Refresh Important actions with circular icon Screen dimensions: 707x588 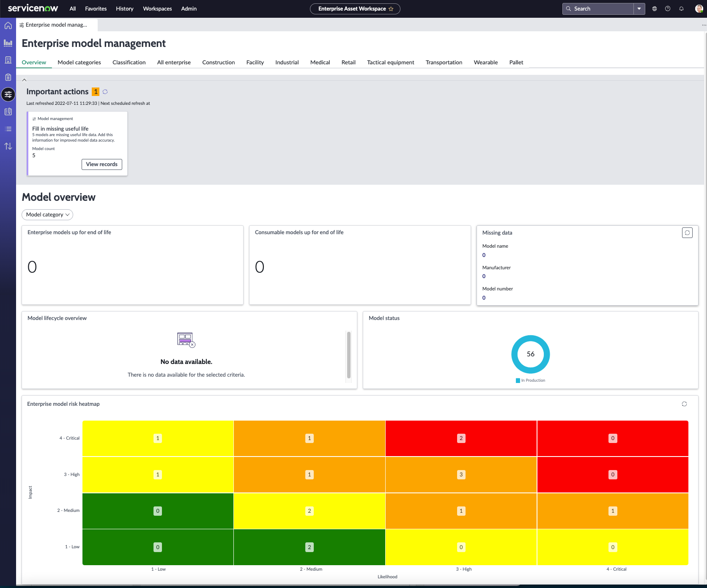pyautogui.click(x=105, y=92)
